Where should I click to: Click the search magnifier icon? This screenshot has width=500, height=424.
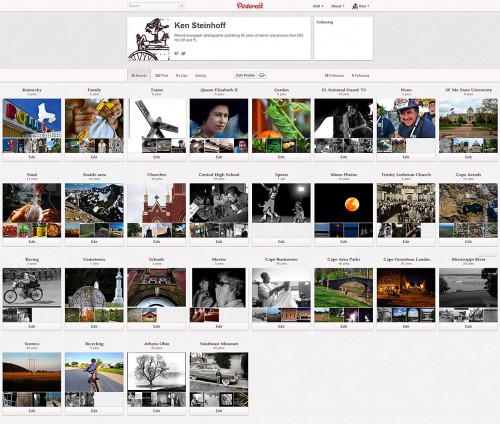click(x=182, y=6)
